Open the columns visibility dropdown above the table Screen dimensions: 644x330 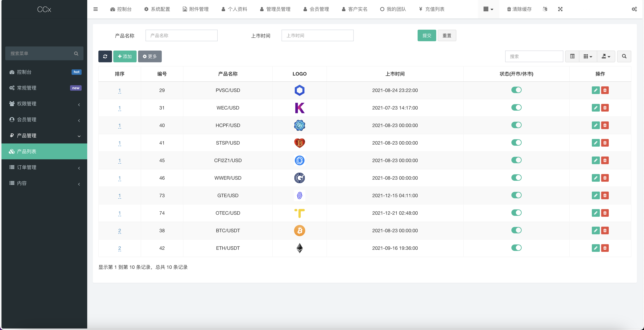coord(588,56)
